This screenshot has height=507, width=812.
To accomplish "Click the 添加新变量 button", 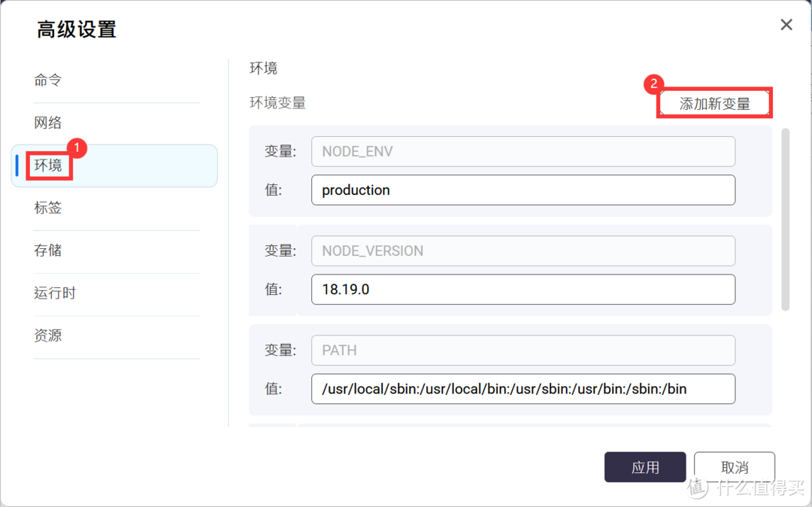I will 714,104.
